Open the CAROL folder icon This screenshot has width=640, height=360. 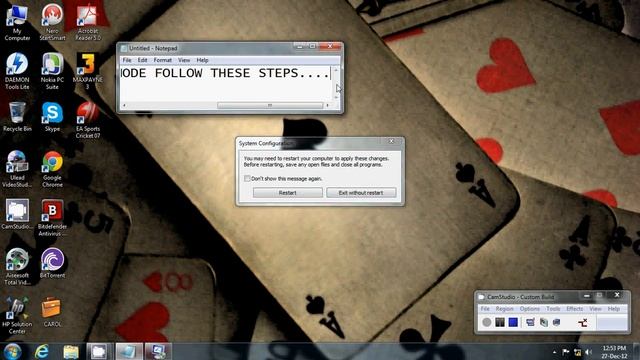pyautogui.click(x=51, y=312)
